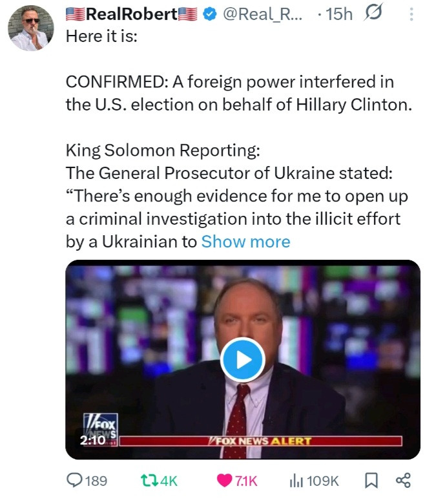Viewport: 434px width, 504px height.
Task: Repost this tweet using the arrows icon
Action: click(149, 480)
